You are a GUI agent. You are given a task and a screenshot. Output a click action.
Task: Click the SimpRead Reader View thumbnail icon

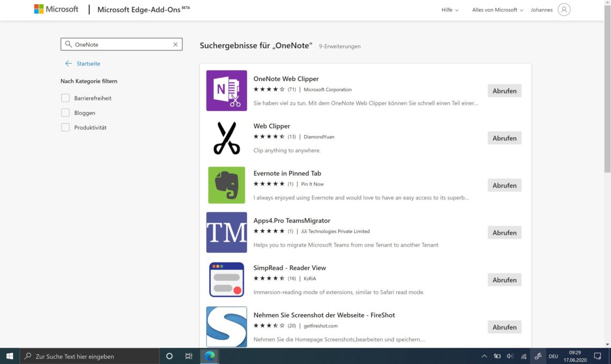[x=226, y=279]
